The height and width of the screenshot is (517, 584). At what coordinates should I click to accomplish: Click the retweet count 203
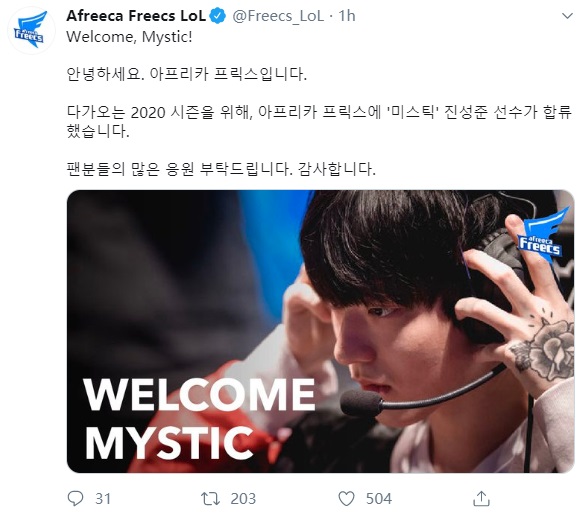tap(243, 499)
